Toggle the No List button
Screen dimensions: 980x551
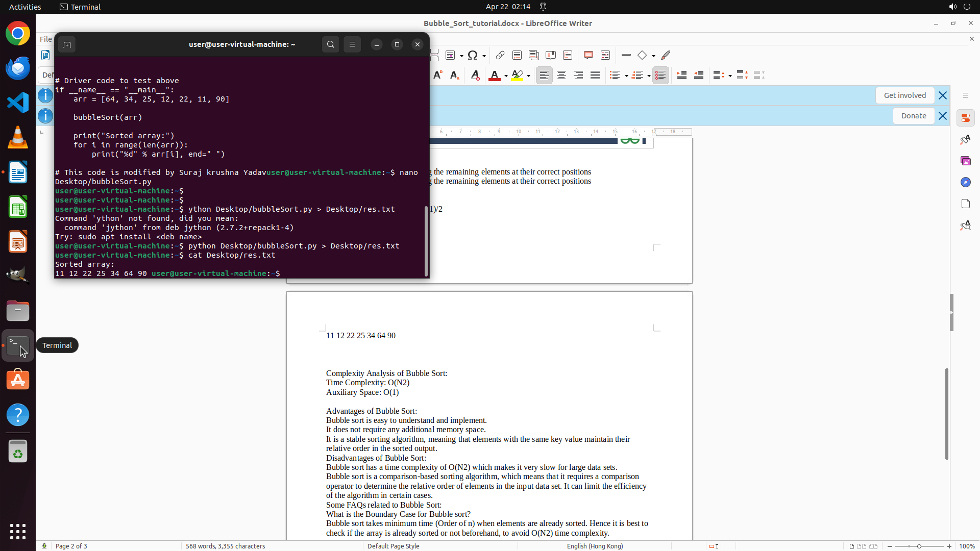(660, 76)
